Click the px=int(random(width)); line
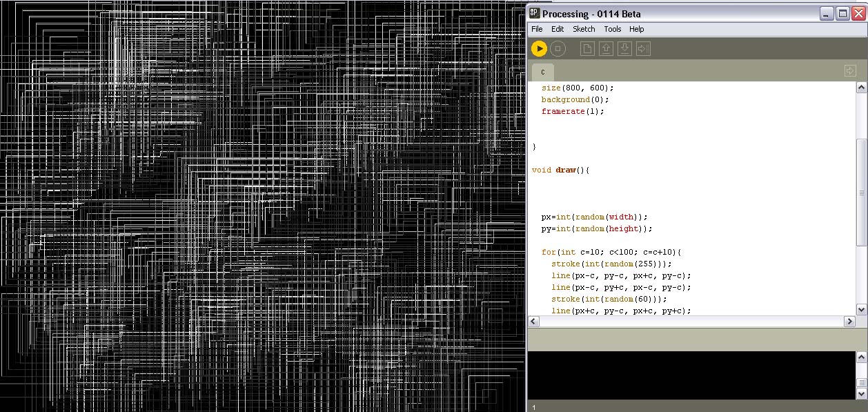 pos(594,217)
